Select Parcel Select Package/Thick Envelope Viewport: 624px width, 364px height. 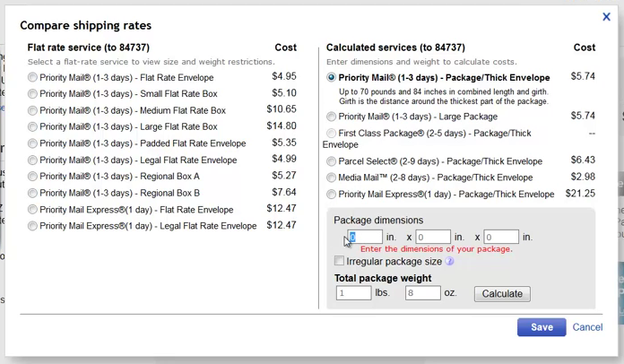[x=331, y=161]
